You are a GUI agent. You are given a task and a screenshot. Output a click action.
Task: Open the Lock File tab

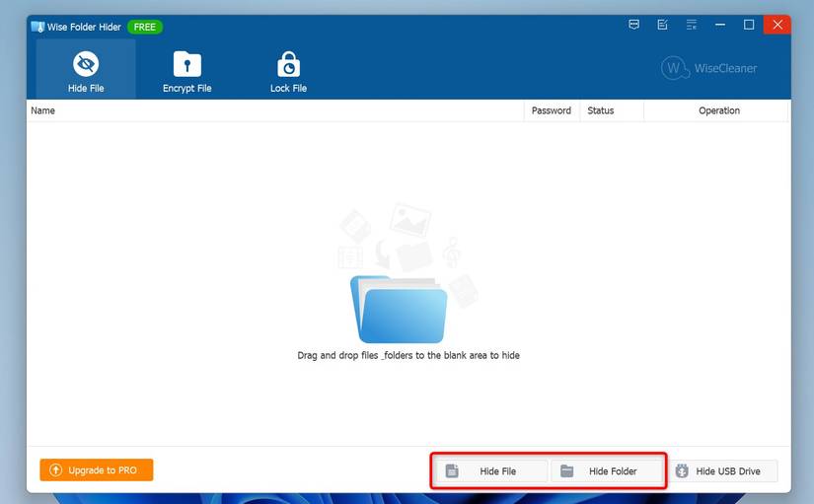click(x=288, y=71)
